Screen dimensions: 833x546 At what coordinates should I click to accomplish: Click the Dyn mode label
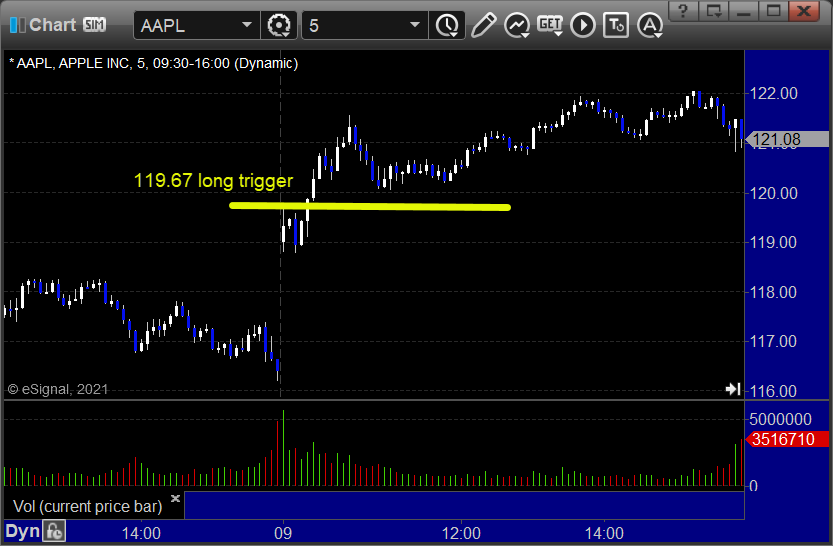pos(22,531)
